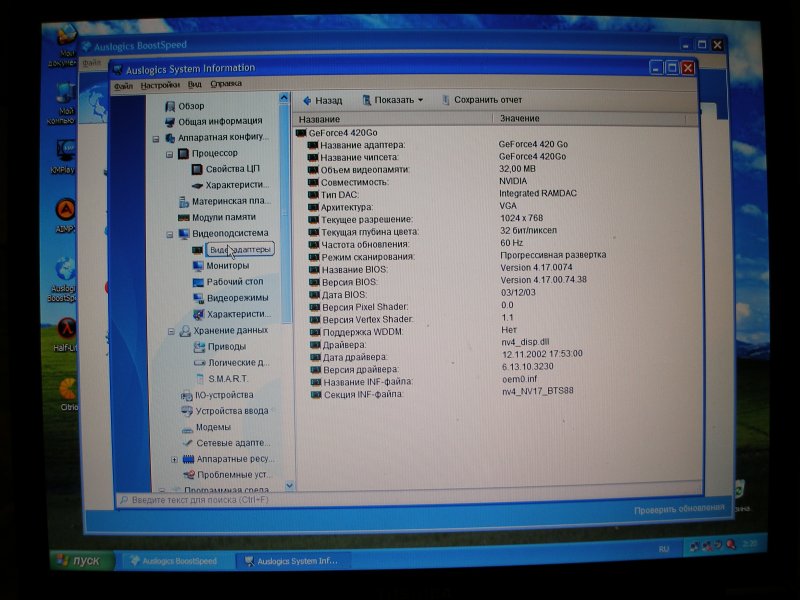Click the Назад back button

pyautogui.click(x=322, y=100)
